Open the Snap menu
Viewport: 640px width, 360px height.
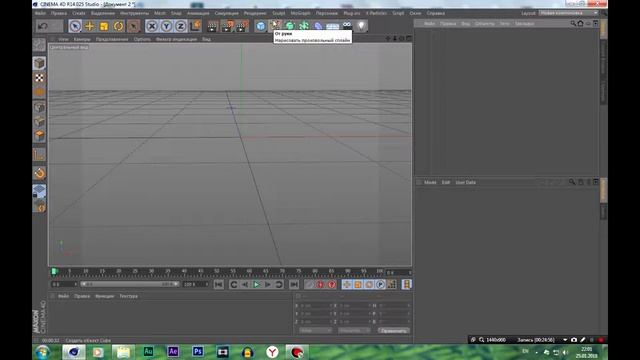pos(176,13)
